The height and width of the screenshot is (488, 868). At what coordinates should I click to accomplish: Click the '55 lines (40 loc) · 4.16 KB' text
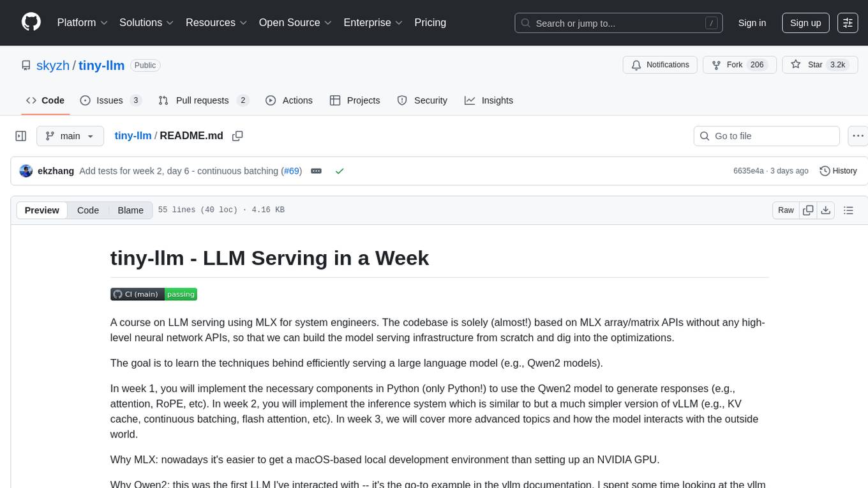coord(221,210)
